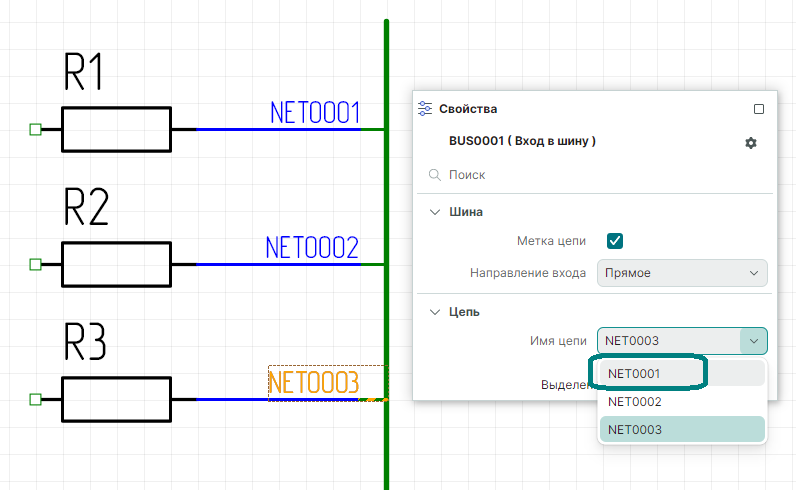Select resistor R2 symbol
Screen dimensions: 796x490
(116, 264)
